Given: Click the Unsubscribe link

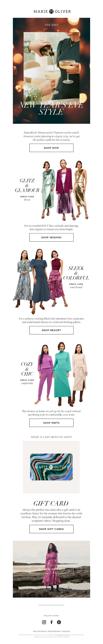Looking at the screenshot, I should pos(66,631).
